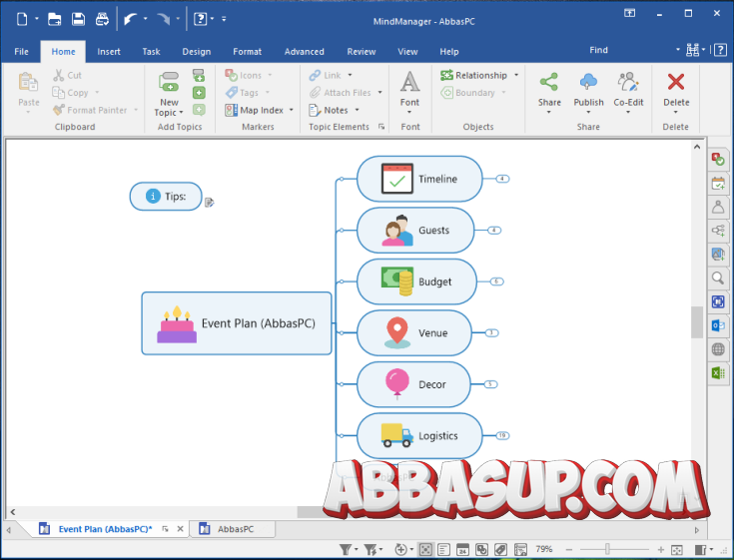Viewport: 734px width, 560px height.
Task: Fit the map to the window
Action: tap(676, 550)
